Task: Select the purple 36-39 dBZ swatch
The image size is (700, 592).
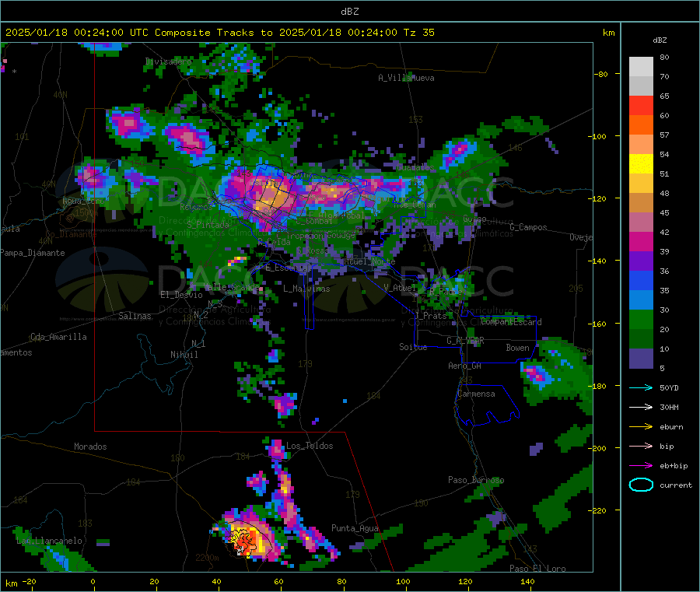Action: pos(641,261)
